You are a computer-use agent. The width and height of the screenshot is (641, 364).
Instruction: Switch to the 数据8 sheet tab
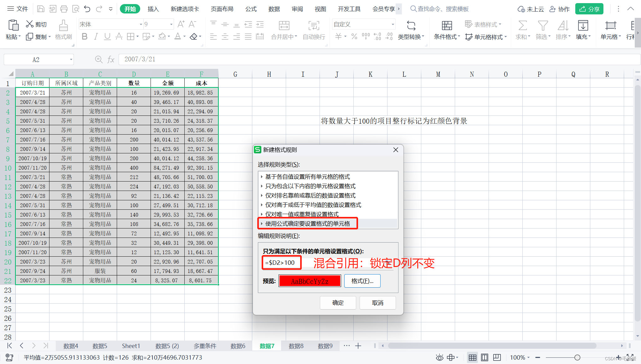[x=296, y=346]
